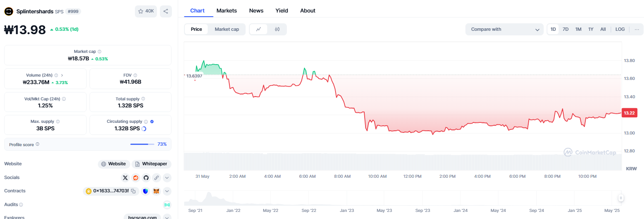Set chart range to All

tap(603, 29)
